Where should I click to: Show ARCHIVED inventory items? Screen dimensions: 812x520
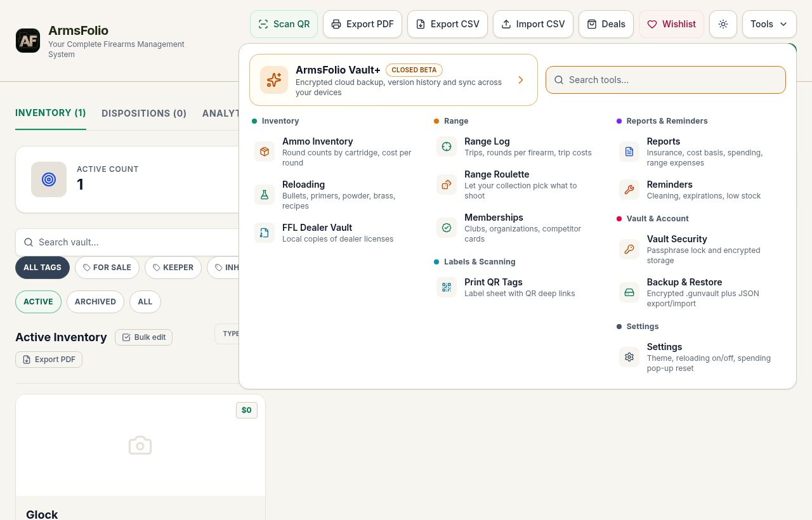click(x=95, y=302)
